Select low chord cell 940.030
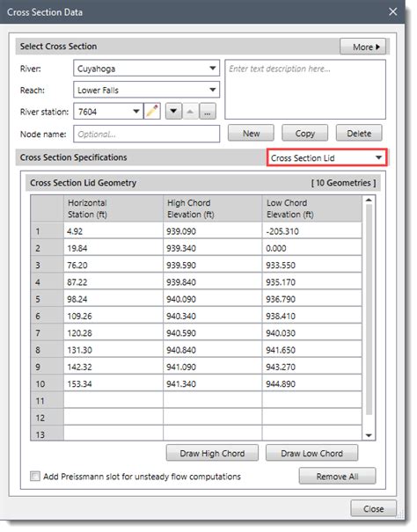The height and width of the screenshot is (532, 417). pyautogui.click(x=311, y=333)
